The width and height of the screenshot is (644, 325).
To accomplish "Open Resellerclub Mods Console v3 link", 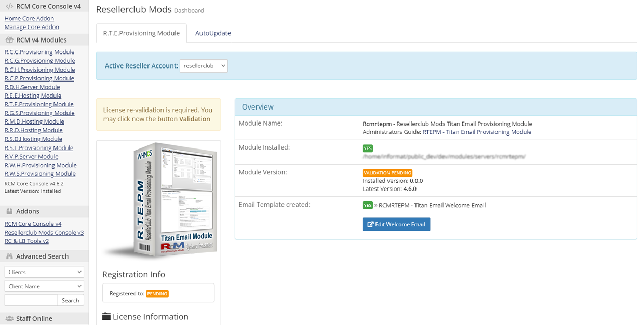I will [x=44, y=233].
